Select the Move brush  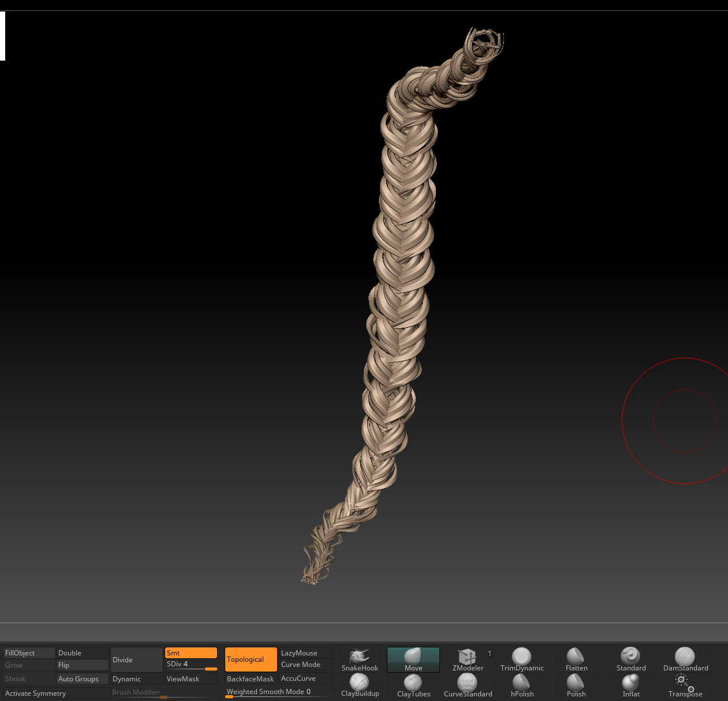point(413,659)
